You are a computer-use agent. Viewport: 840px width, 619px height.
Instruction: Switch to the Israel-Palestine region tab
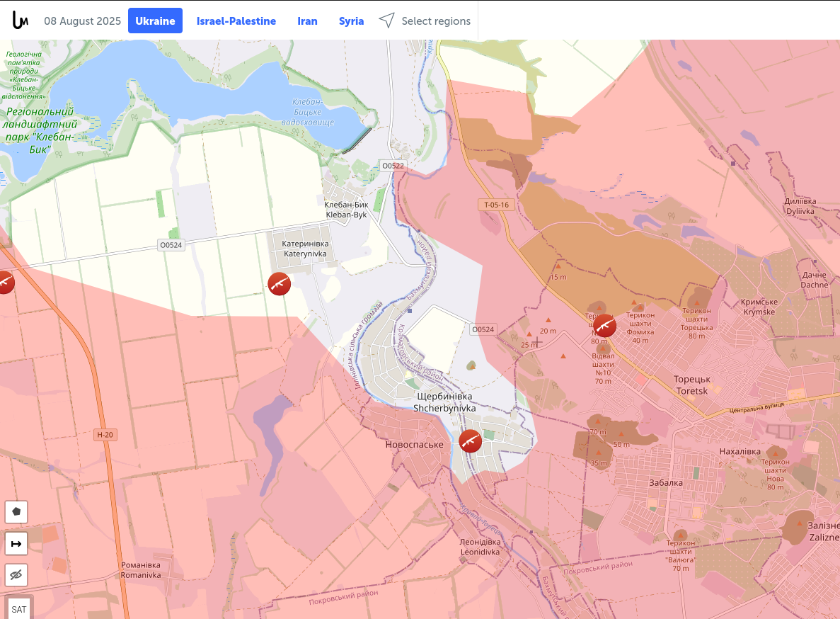click(x=236, y=21)
